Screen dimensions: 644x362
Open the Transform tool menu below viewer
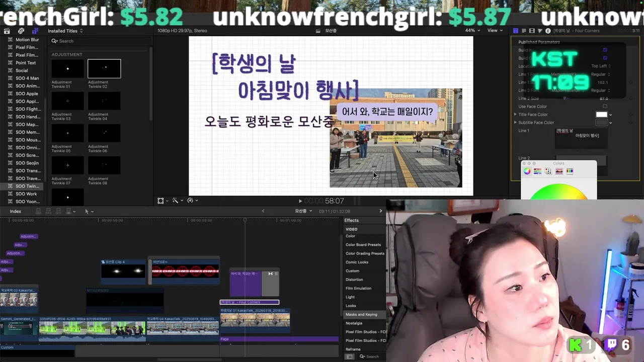162,201
